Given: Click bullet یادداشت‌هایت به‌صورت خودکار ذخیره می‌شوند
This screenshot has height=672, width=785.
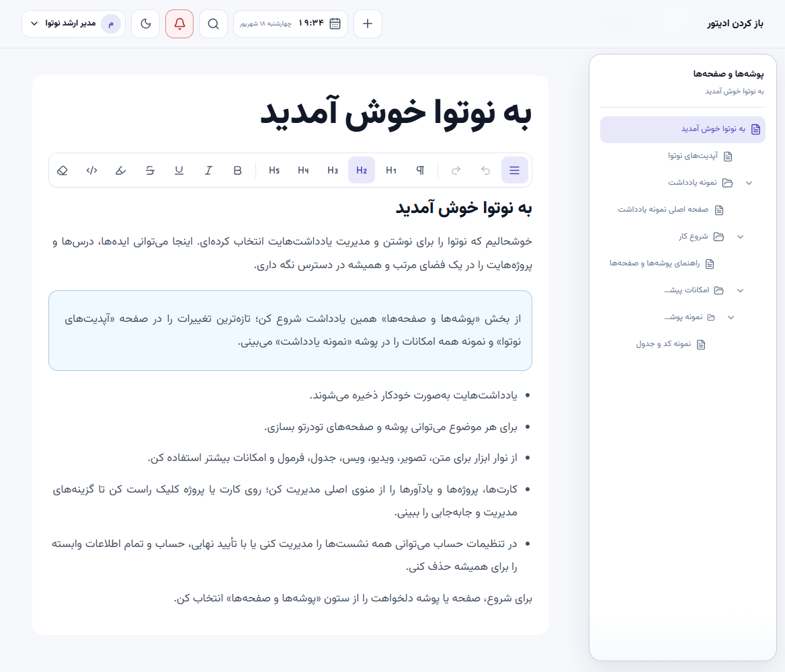Looking at the screenshot, I should (x=413, y=396).
